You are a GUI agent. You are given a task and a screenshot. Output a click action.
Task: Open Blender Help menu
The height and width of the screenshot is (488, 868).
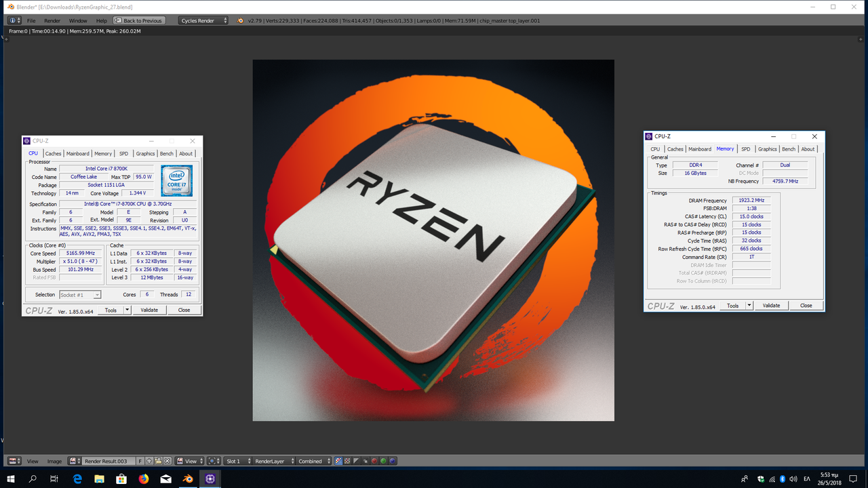(x=102, y=20)
